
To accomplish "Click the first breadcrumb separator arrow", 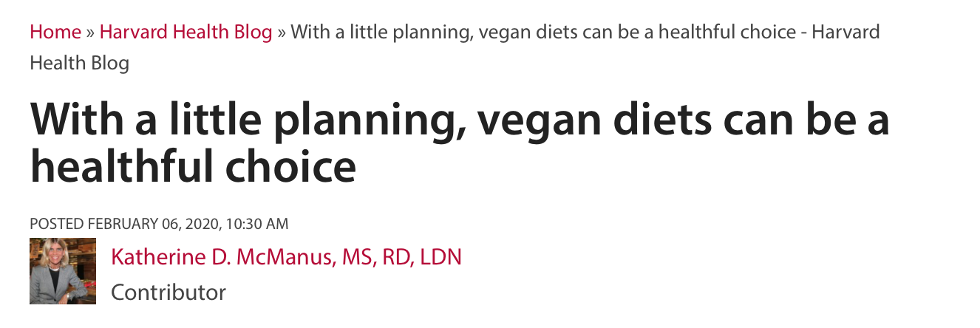I will coord(90,33).
